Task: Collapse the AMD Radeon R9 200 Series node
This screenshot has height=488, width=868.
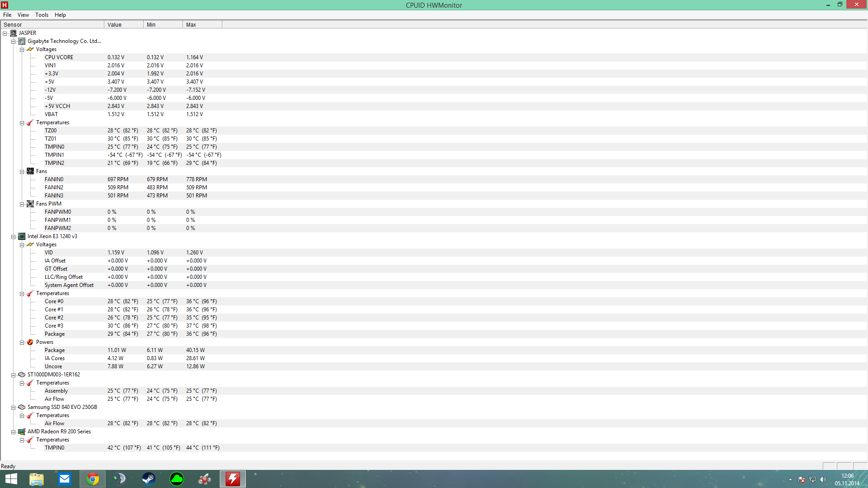Action: (14, 432)
